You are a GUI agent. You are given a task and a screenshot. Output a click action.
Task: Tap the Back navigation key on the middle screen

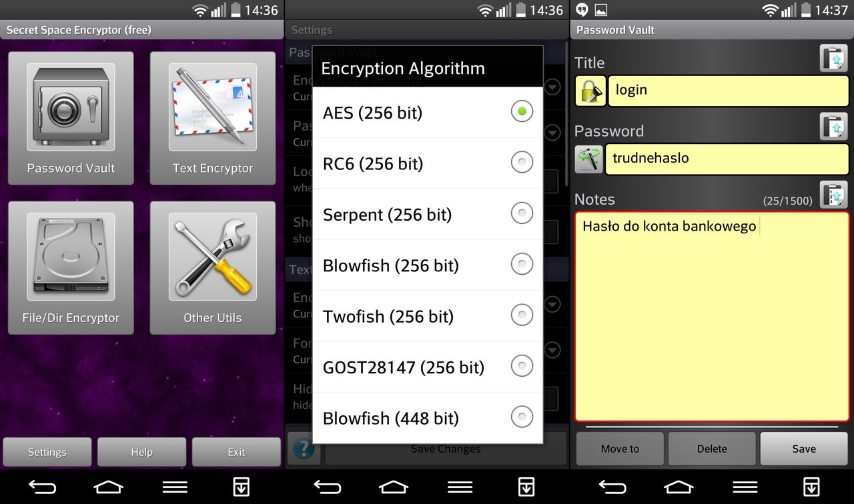click(327, 487)
